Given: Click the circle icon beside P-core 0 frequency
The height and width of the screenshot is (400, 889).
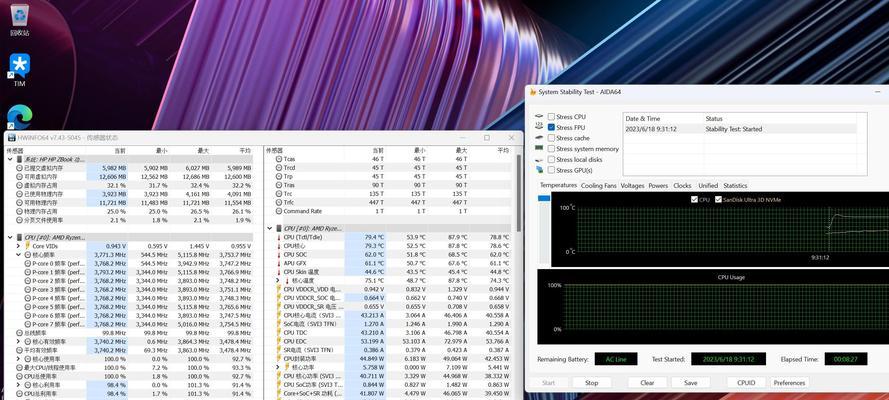Looking at the screenshot, I should point(27,263).
